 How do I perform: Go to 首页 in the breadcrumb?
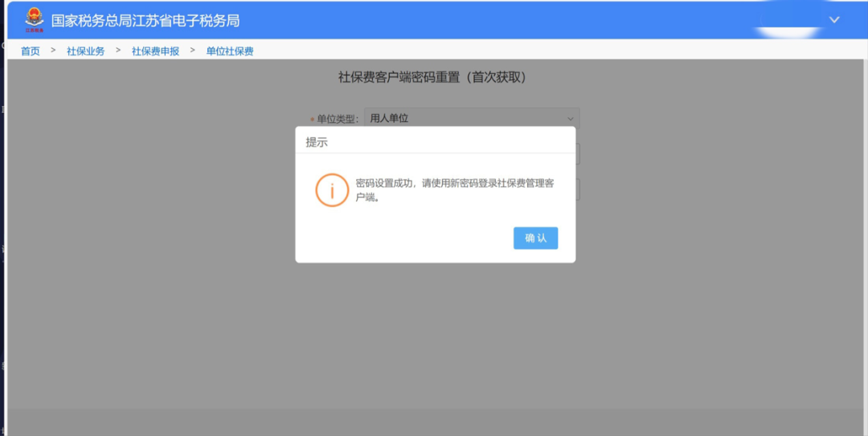(31, 51)
